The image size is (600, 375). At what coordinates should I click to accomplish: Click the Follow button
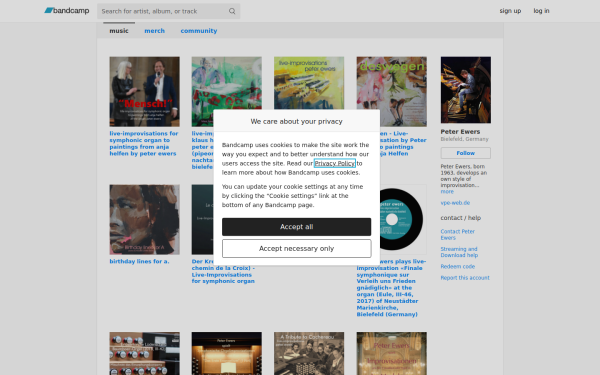click(466, 153)
